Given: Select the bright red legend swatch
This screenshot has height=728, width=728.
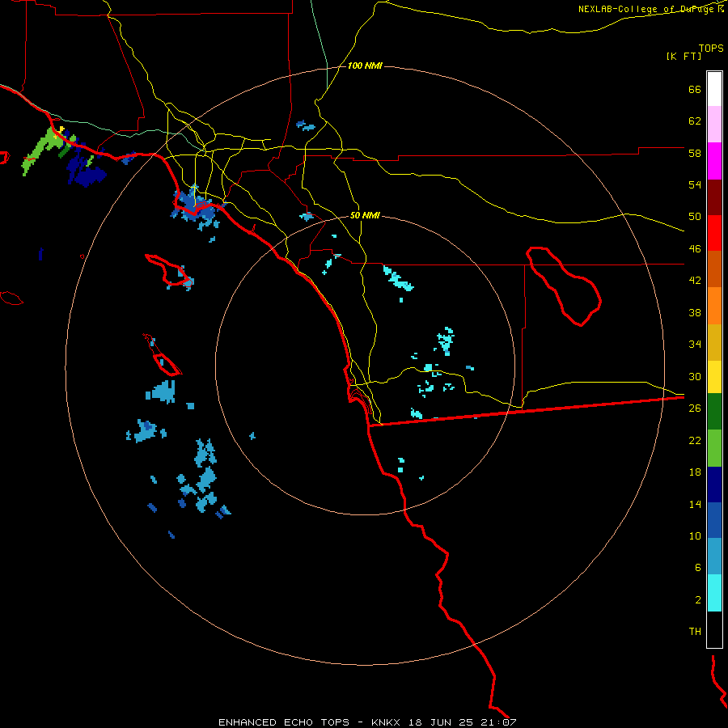Looking at the screenshot, I should [x=714, y=233].
